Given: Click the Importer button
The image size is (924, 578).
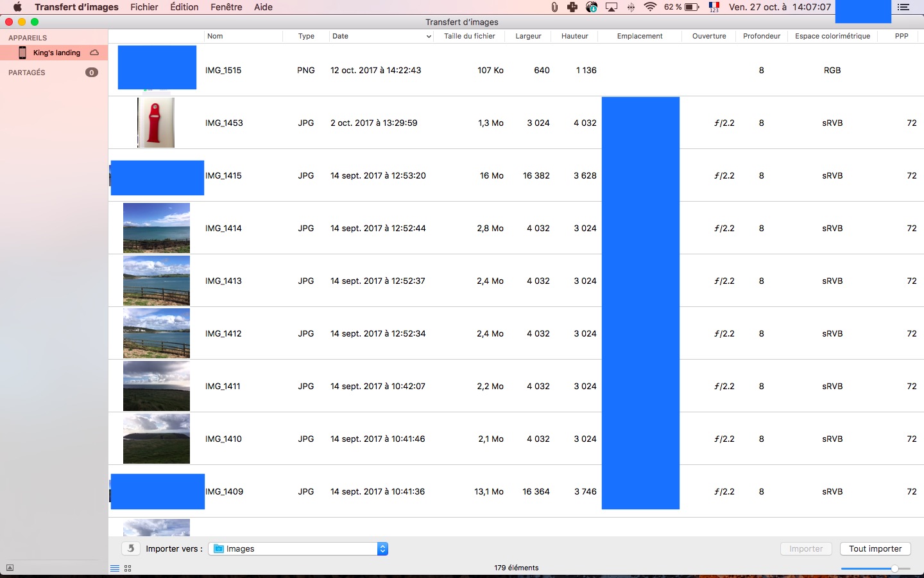Looking at the screenshot, I should 806,548.
